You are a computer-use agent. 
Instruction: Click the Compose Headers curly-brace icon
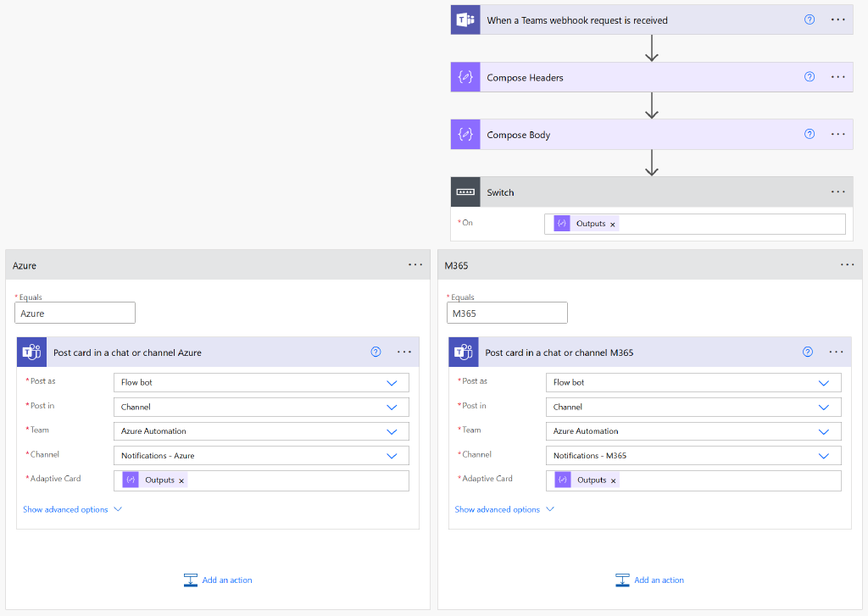point(465,77)
